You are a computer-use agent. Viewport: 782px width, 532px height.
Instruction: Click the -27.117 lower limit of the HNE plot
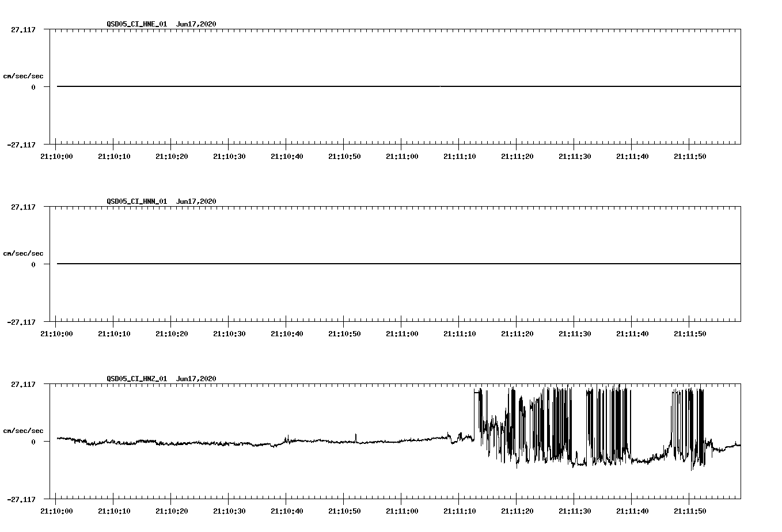pyautogui.click(x=21, y=145)
